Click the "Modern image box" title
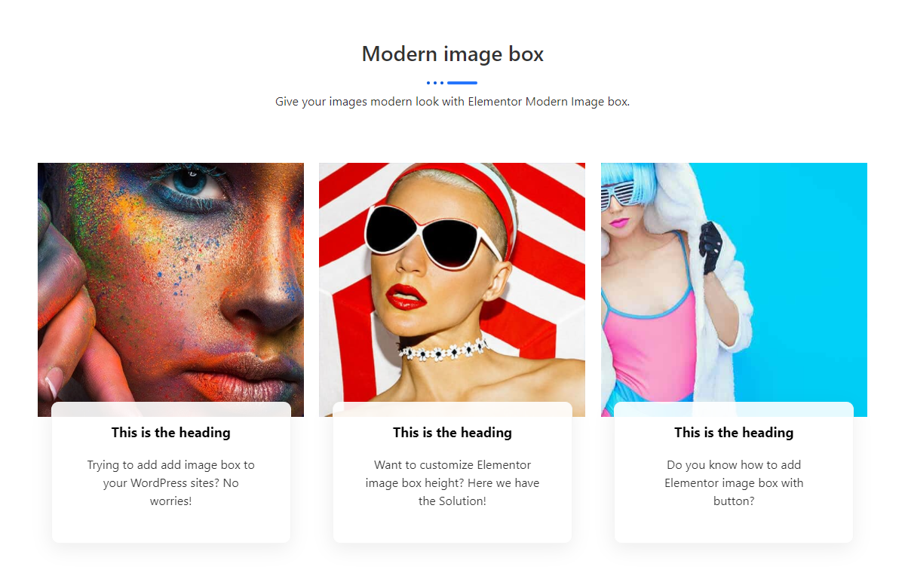 pyautogui.click(x=452, y=54)
